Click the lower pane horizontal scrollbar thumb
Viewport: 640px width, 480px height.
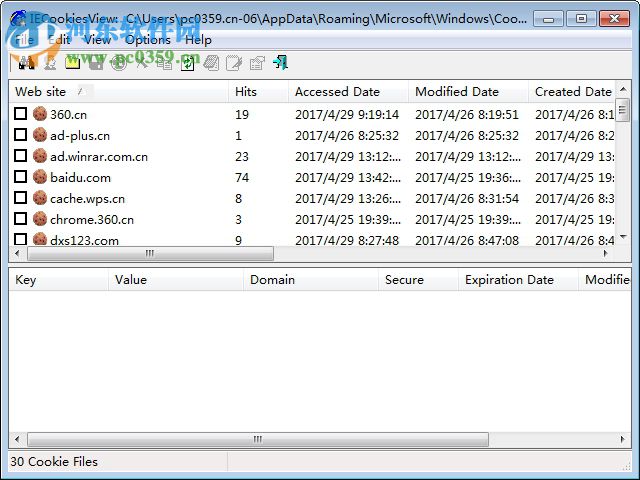(x=258, y=440)
